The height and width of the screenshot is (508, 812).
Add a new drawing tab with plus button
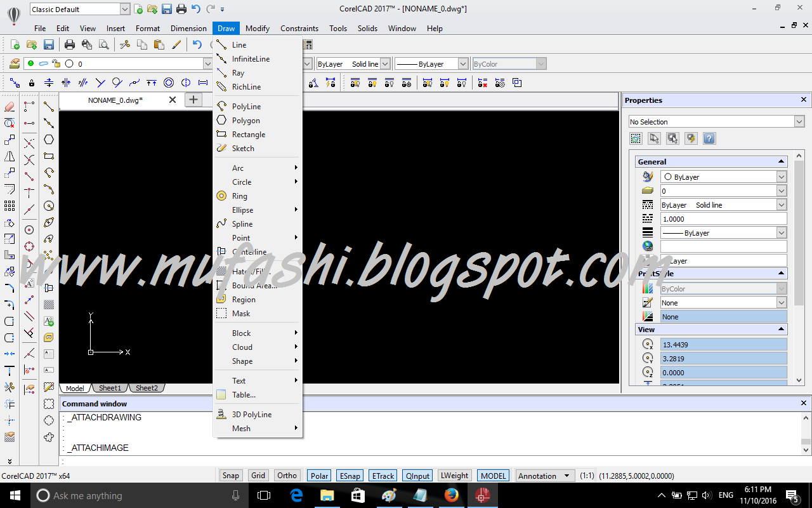coord(193,100)
